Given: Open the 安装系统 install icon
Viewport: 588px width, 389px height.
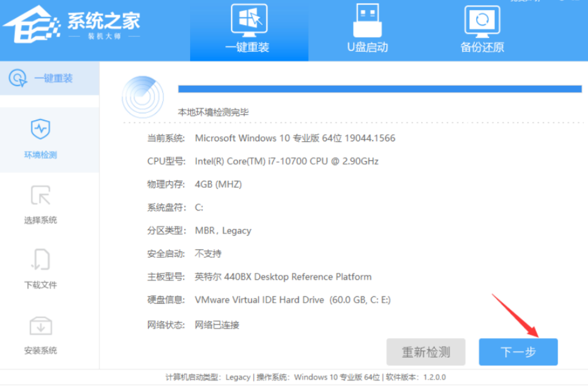Looking at the screenshot, I should pos(40,326).
